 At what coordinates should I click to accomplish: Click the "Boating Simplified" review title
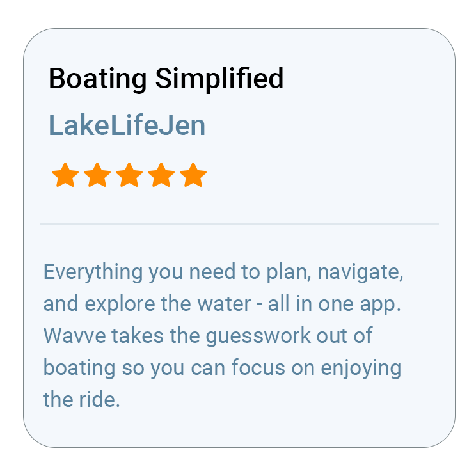click(x=166, y=79)
